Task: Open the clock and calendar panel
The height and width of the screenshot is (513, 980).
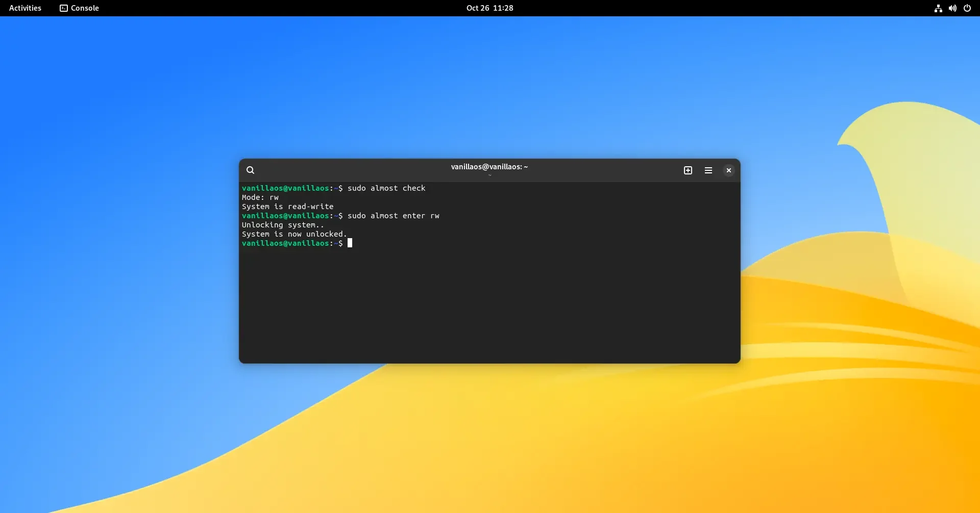Action: (x=489, y=8)
